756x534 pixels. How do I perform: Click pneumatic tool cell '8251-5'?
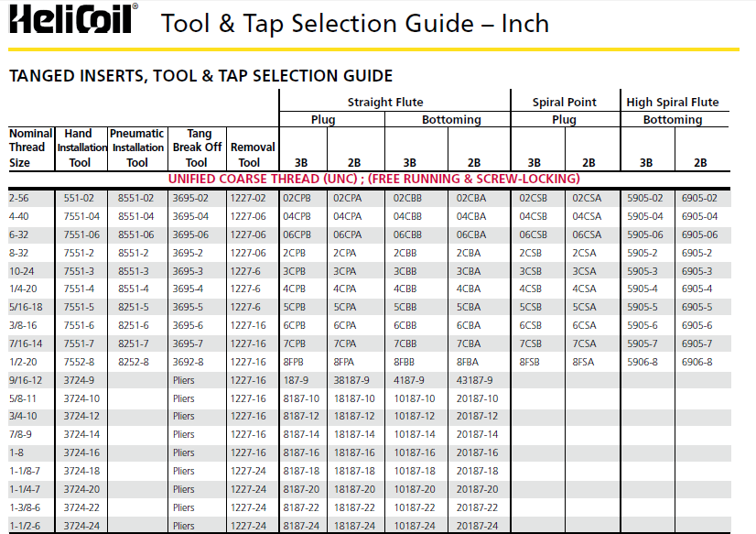[134, 307]
